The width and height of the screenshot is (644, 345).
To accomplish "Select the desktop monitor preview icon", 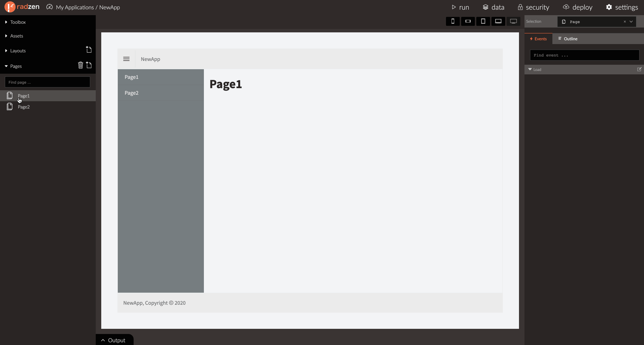I will point(513,21).
